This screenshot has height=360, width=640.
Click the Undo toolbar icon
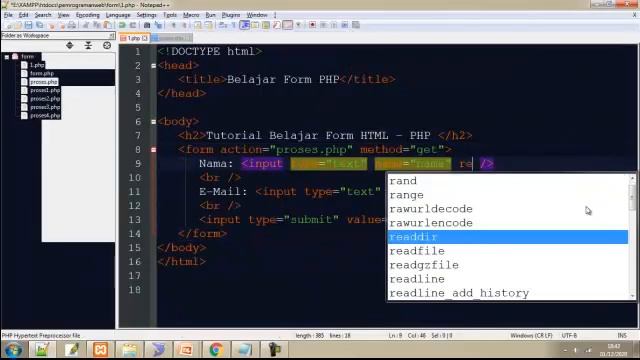[122, 25]
